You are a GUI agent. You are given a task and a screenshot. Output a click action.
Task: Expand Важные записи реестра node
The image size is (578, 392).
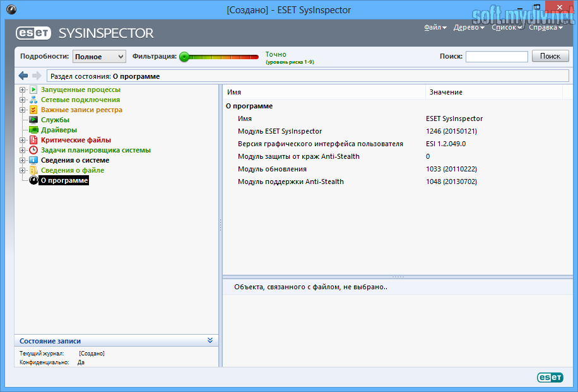pos(23,110)
